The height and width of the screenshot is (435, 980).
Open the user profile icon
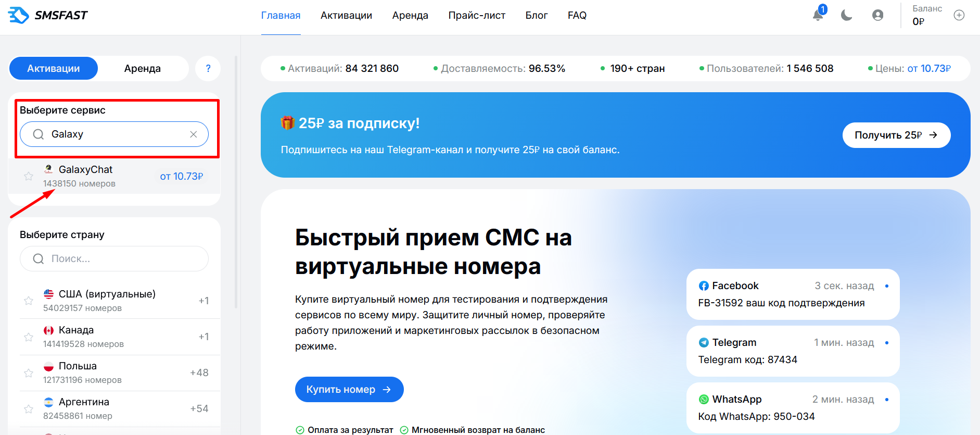pyautogui.click(x=878, y=15)
